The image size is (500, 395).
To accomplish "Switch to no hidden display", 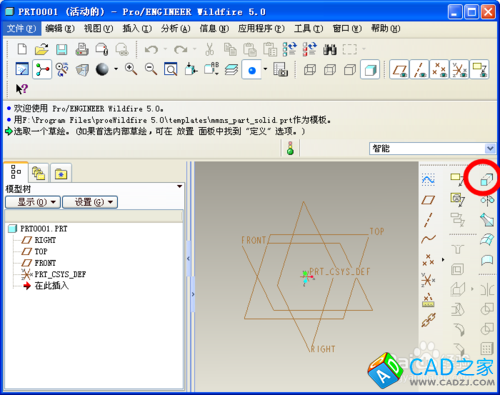I will 350,70.
